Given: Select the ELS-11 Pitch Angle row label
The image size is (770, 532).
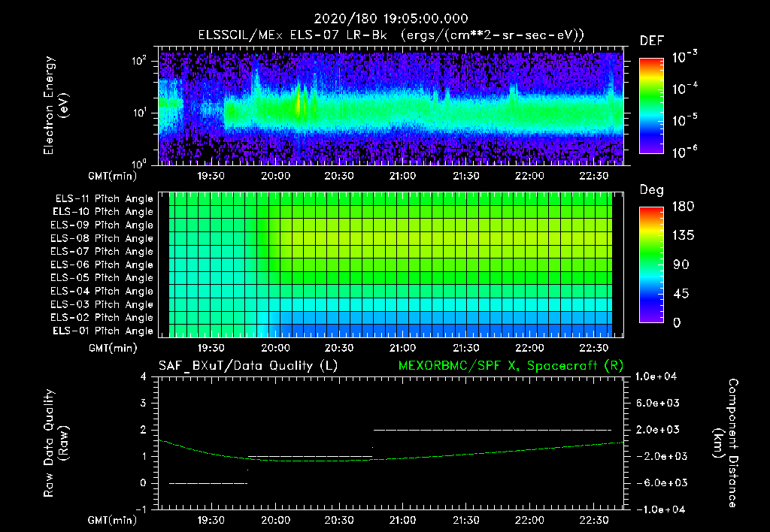Looking at the screenshot, I should click(104, 199).
